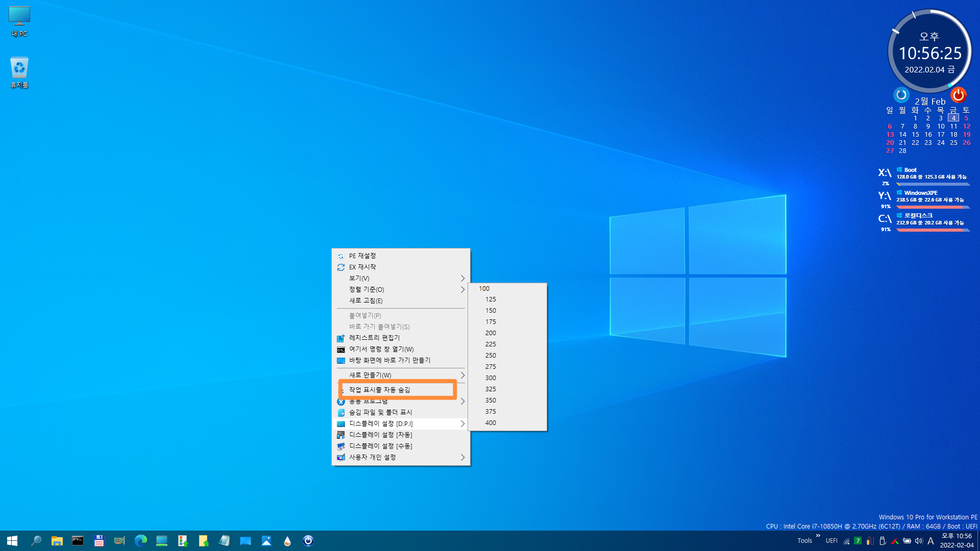Open the taskbar clock showing 오후 10:56
Viewport: 980px width, 551px height.
(957, 541)
